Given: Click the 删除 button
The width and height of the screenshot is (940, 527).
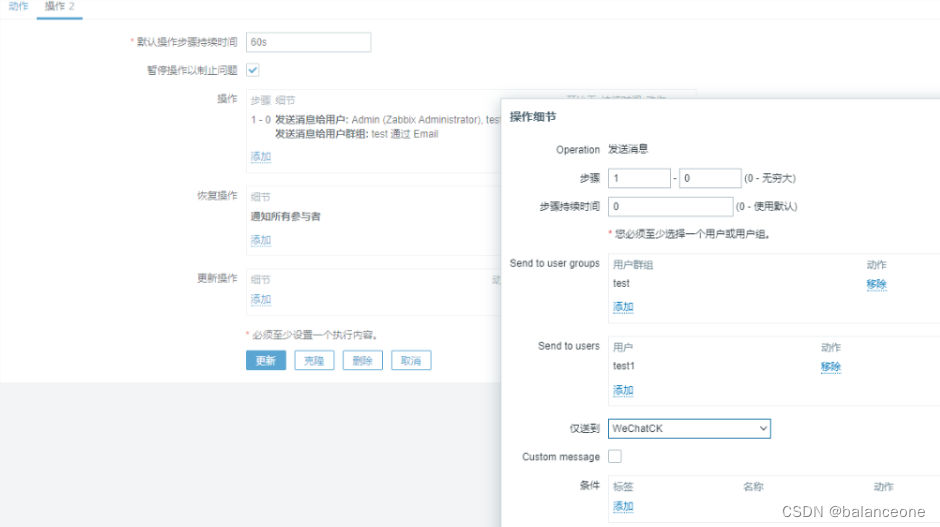Looking at the screenshot, I should [362, 360].
